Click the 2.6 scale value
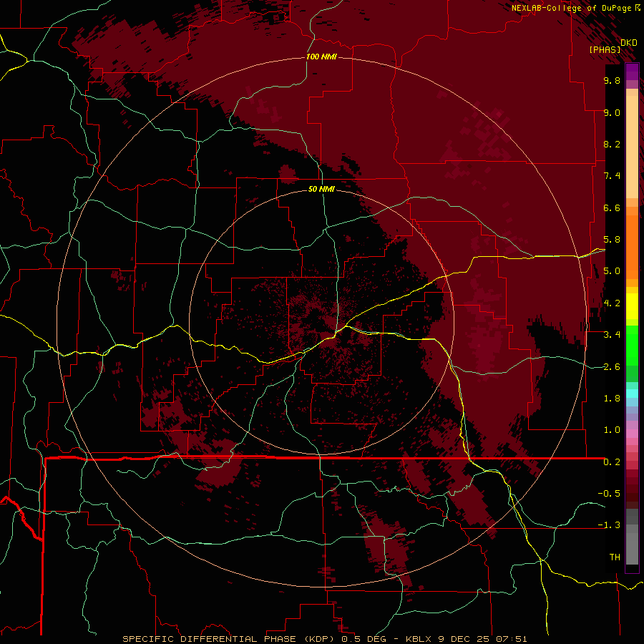Image resolution: width=644 pixels, height=644 pixels. (x=612, y=366)
